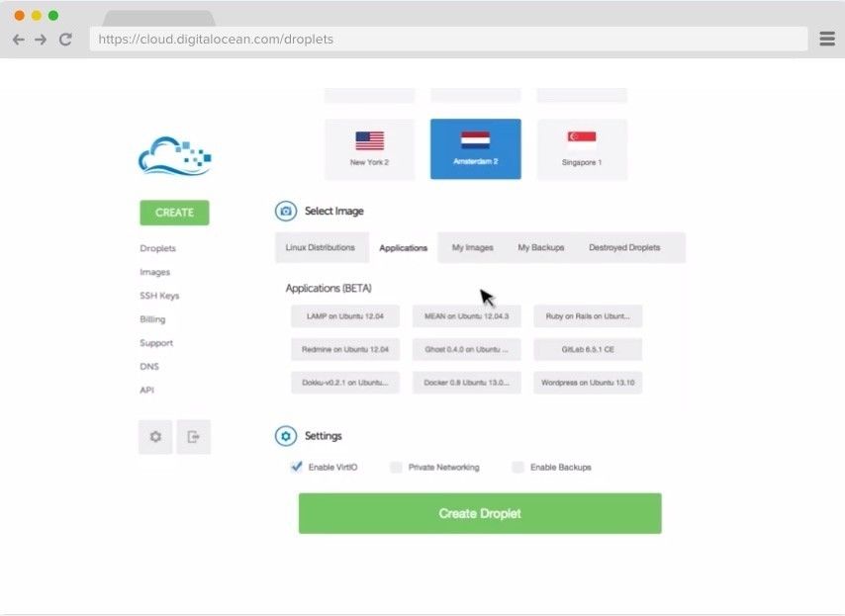
Task: Open DNS in the sidebar
Action: (x=149, y=367)
